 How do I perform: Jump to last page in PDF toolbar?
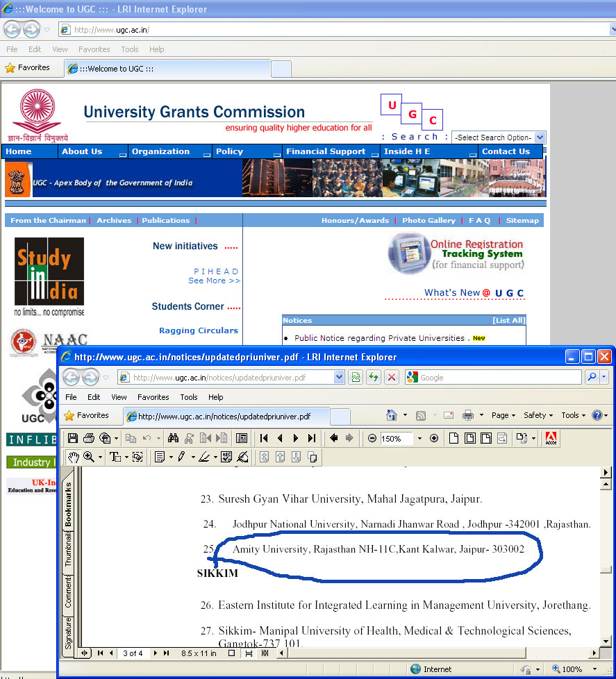(312, 438)
